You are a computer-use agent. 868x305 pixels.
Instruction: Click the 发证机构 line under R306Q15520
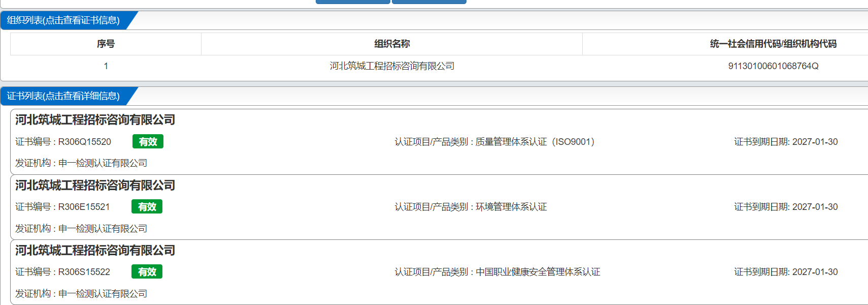tap(81, 163)
